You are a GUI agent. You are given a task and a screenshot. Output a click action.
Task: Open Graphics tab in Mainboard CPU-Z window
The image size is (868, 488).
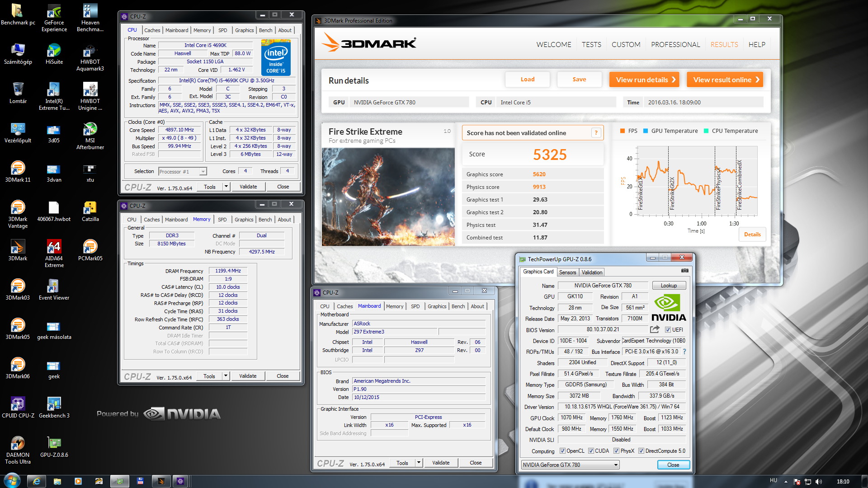pyautogui.click(x=437, y=306)
